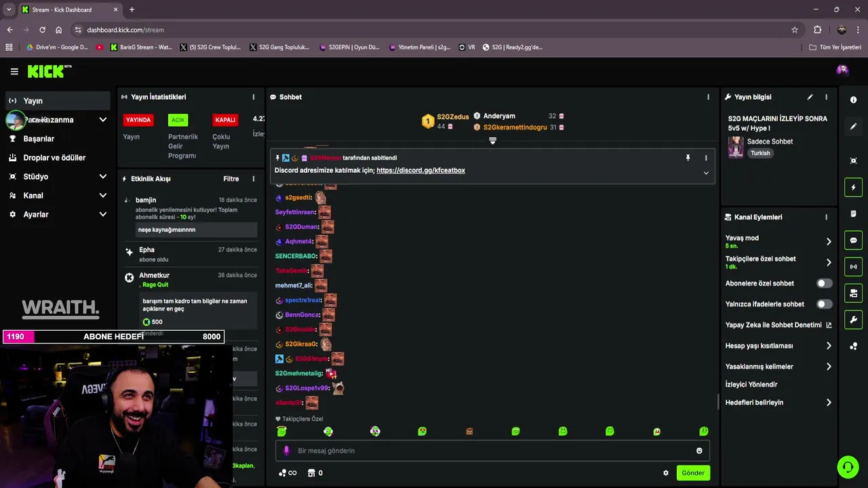The image size is (868, 488).
Task: Click the browser address bar
Action: pyautogui.click(x=434, y=30)
